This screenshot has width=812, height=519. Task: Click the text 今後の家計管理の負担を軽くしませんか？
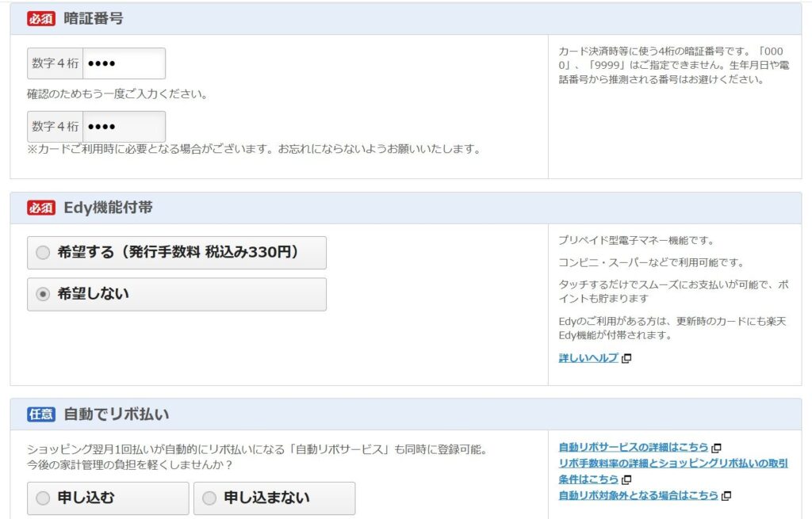(130, 464)
